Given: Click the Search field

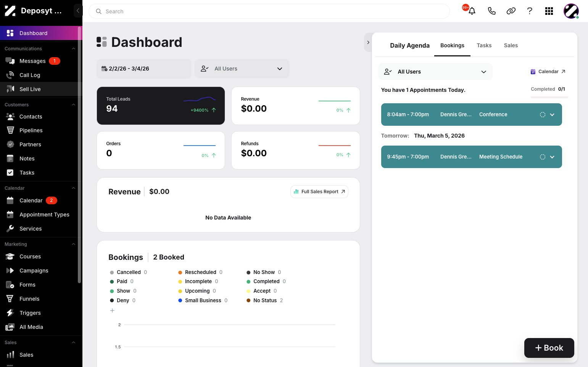Looking at the screenshot, I should point(269,11).
